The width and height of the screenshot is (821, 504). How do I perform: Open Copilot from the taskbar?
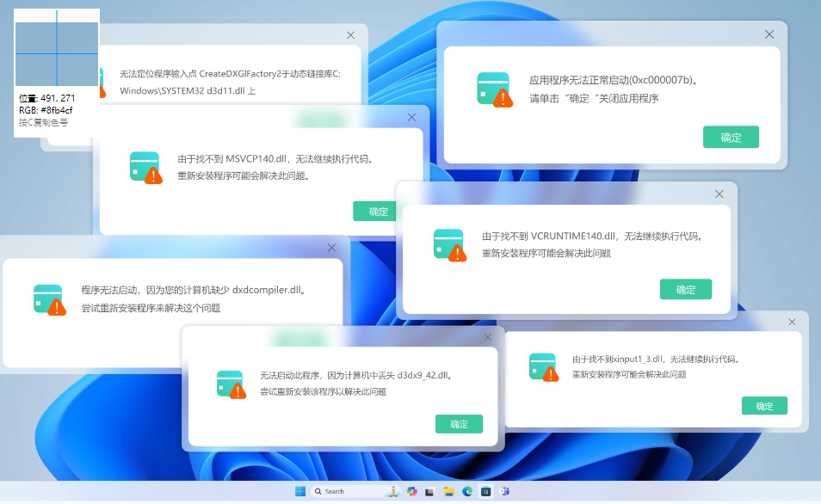[412, 491]
